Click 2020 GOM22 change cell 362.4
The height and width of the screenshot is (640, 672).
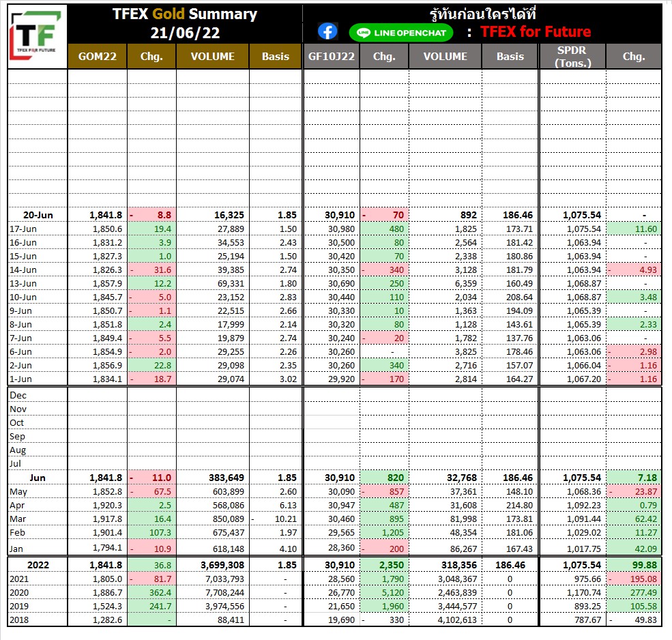pos(151,592)
